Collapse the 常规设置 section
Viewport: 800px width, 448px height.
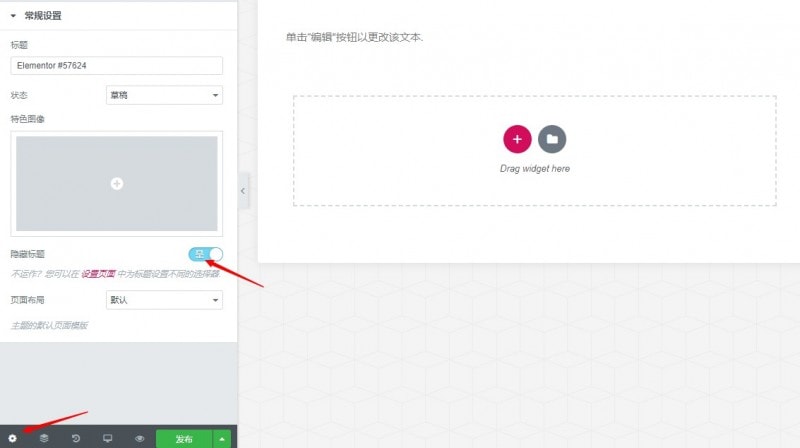14,15
